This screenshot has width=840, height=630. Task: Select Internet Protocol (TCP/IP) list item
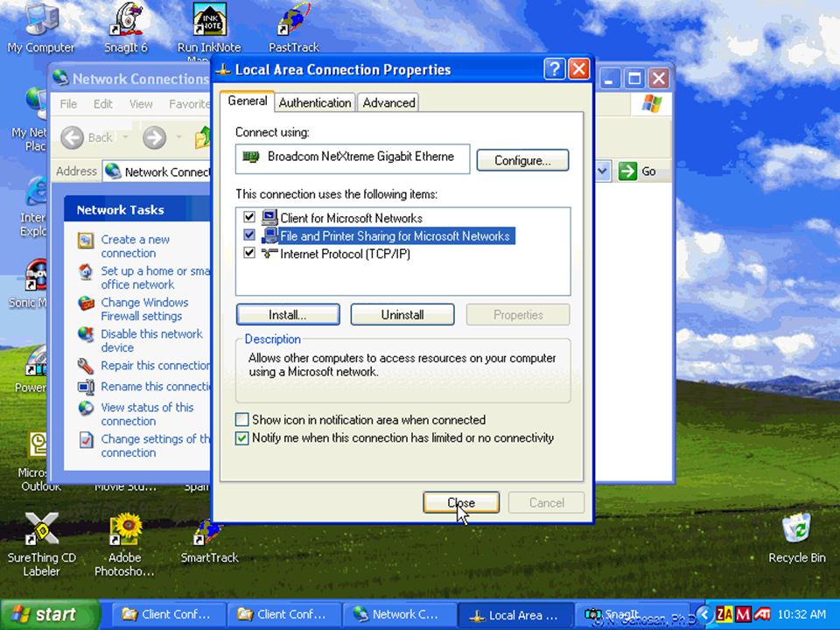[345, 254]
